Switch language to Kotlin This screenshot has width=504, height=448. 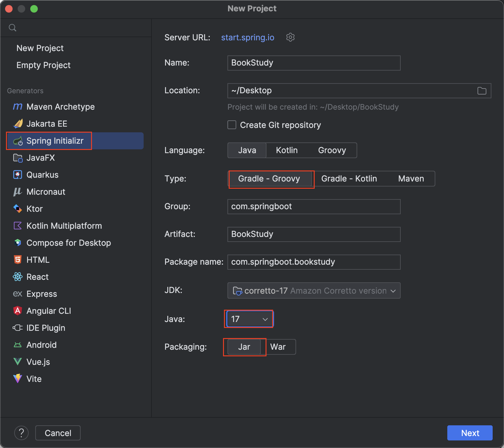[287, 150]
